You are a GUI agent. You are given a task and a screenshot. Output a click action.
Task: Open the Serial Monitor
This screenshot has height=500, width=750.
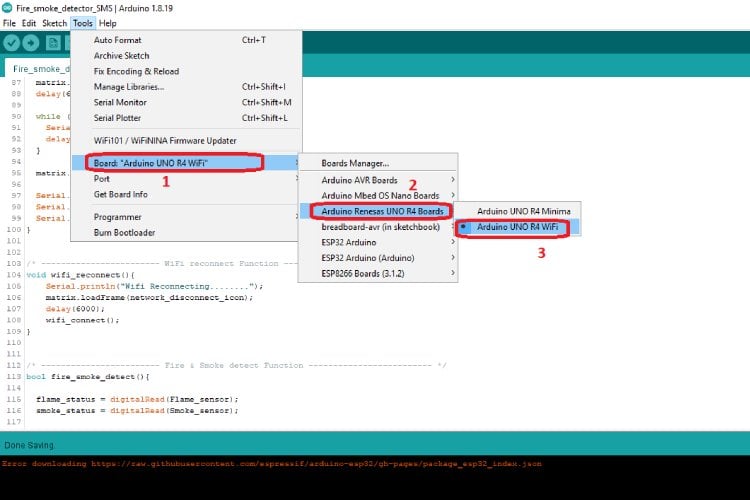[187, 102]
